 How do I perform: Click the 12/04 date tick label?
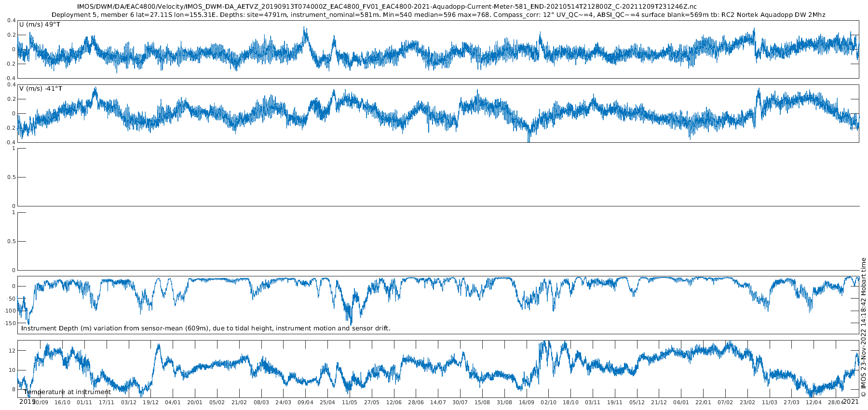(814, 402)
